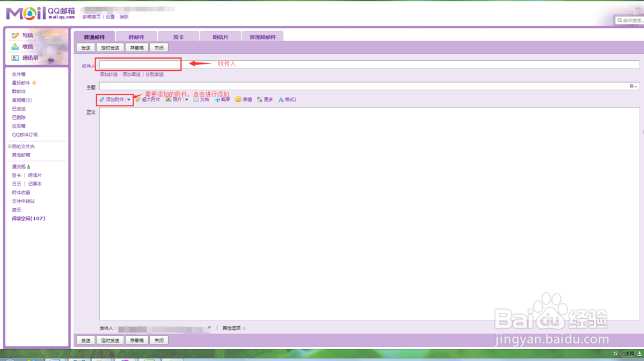Open 其他邮箱 in sidebar
The width and height of the screenshot is (644, 361).
point(21,155)
